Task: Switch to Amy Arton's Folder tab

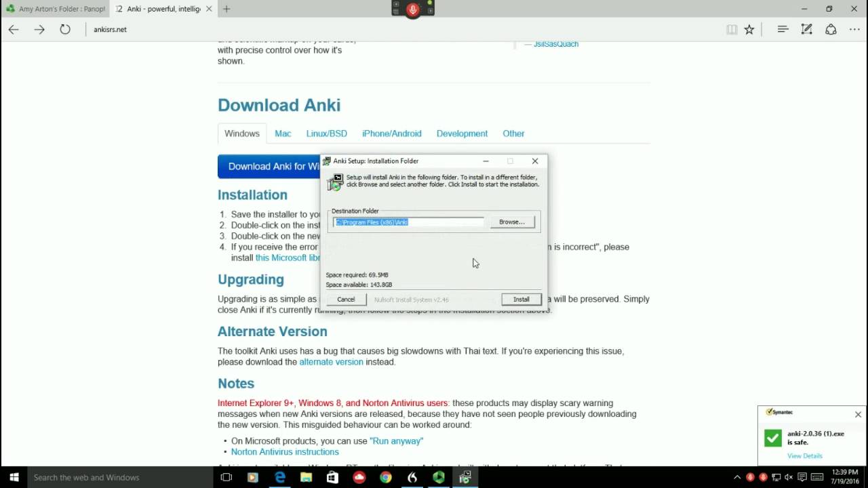Action: [54, 9]
